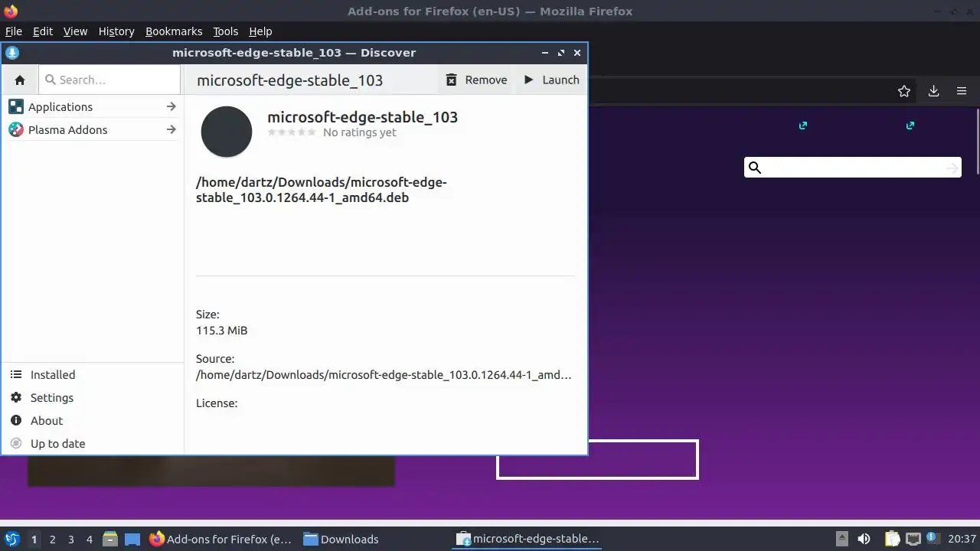Click the Discover window title bar icon
Viewport: 980px width, 551px height.
point(11,53)
